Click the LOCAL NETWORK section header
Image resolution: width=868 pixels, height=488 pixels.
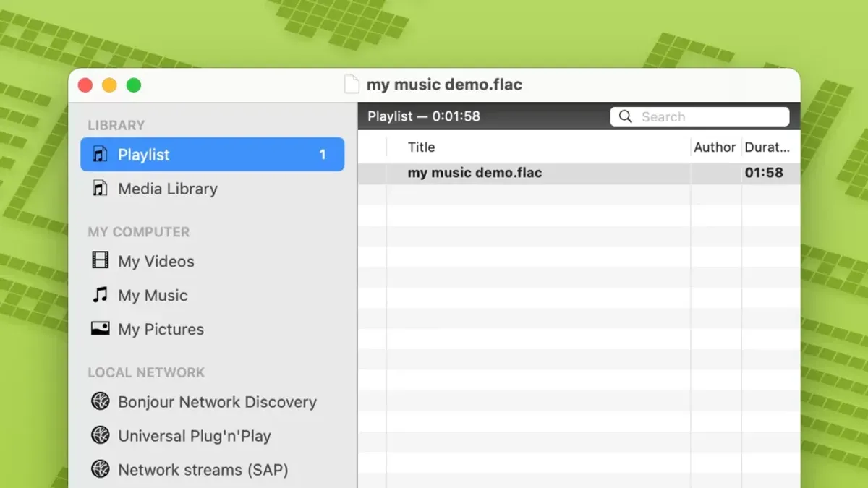coord(146,372)
